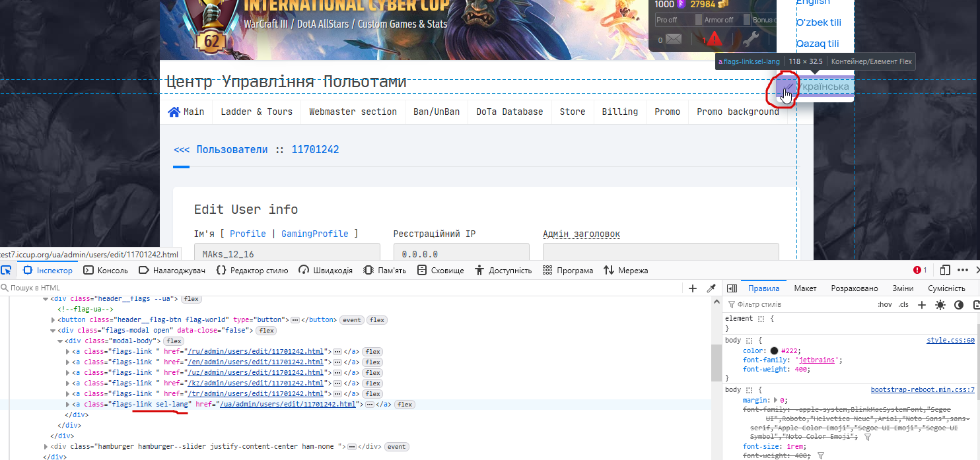Open the wrench settings icon

(750, 40)
